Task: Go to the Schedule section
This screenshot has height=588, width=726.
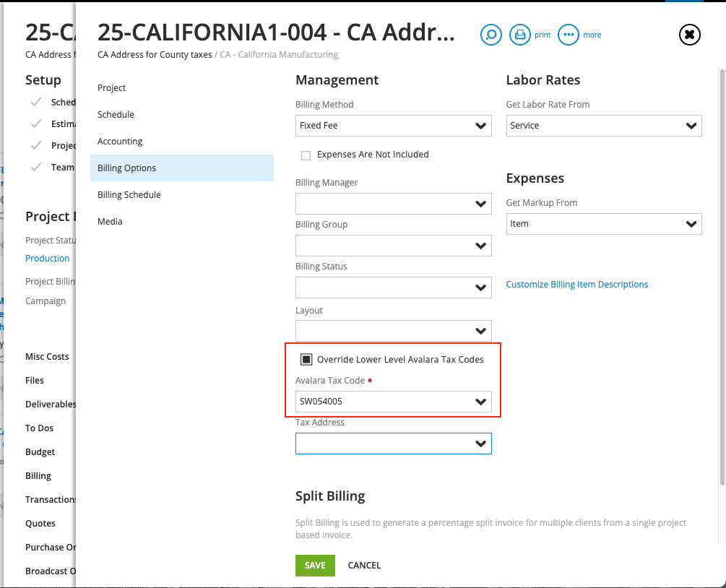Action: click(182, 114)
